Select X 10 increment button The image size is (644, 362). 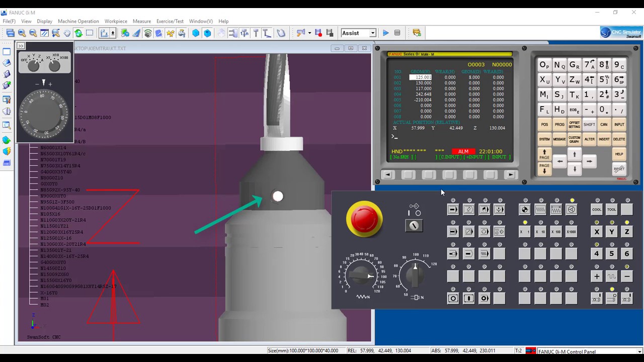tap(540, 232)
